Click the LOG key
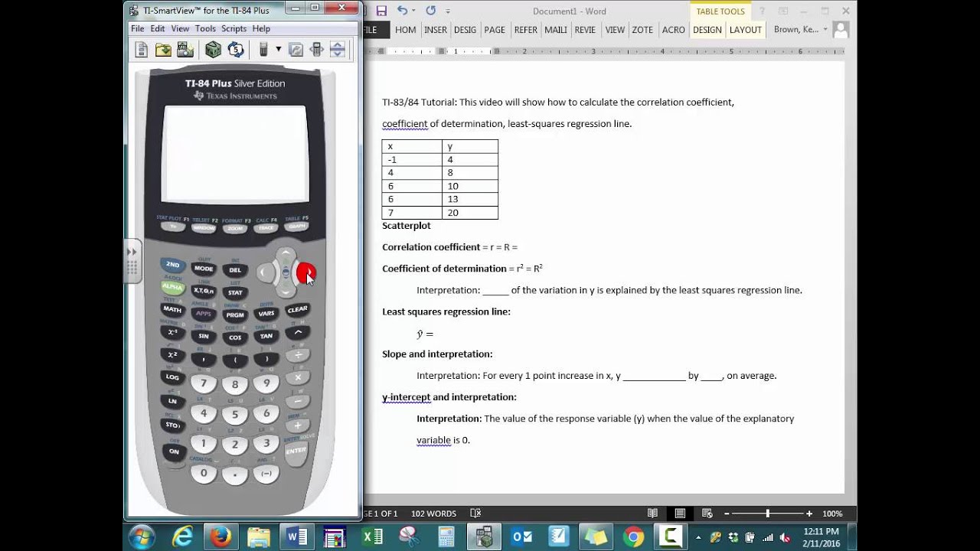The height and width of the screenshot is (551, 980). (x=172, y=377)
